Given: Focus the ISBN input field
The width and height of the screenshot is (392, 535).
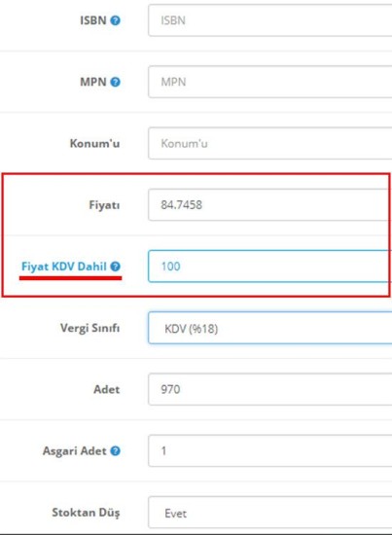Looking at the screenshot, I should pyautogui.click(x=269, y=20).
